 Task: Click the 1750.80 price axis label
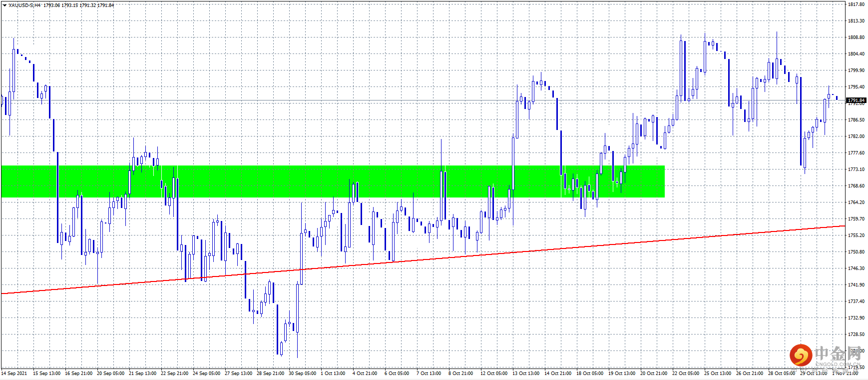856,252
